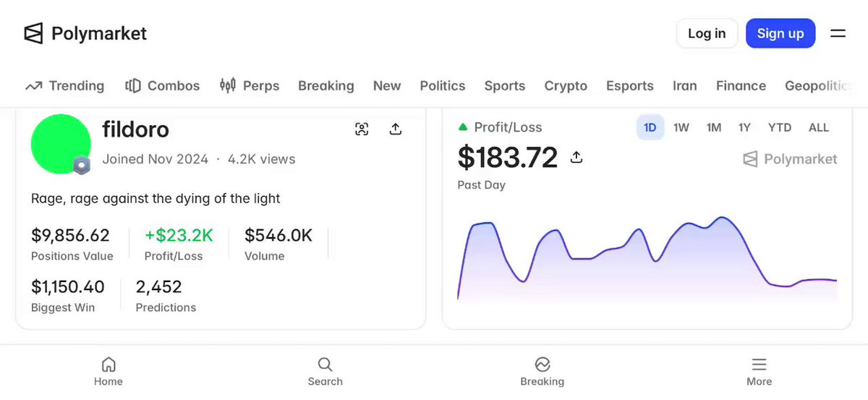Click the fildoro username heading

[x=136, y=129]
